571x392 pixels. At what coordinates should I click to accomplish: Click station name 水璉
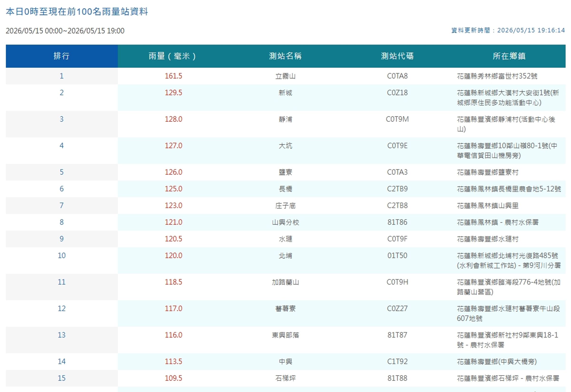(x=285, y=239)
